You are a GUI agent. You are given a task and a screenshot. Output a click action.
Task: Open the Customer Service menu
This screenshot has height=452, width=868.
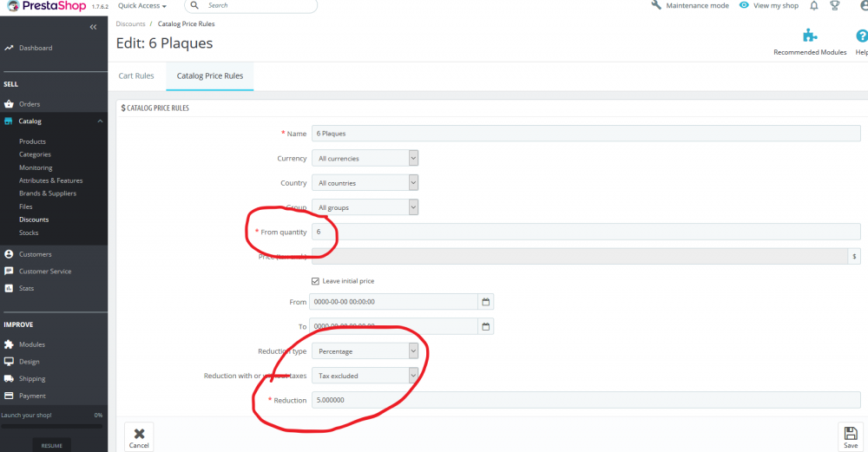(45, 272)
